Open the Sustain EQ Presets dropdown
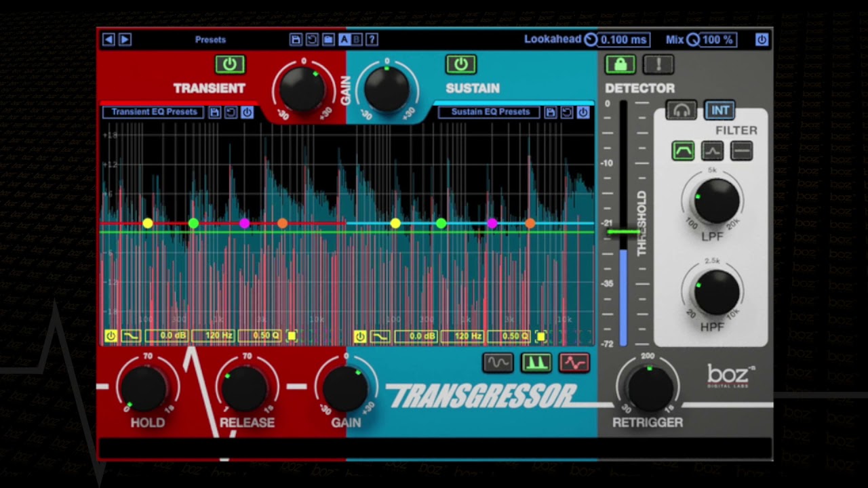 [490, 112]
